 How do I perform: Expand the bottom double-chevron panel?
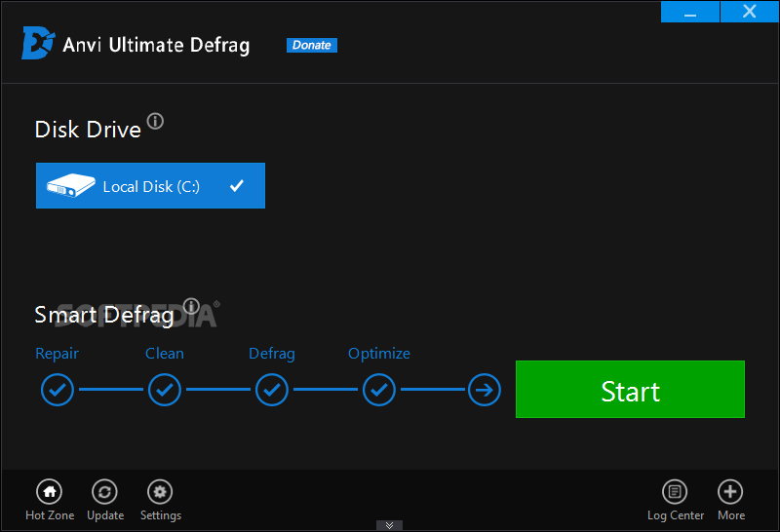pyautogui.click(x=389, y=525)
